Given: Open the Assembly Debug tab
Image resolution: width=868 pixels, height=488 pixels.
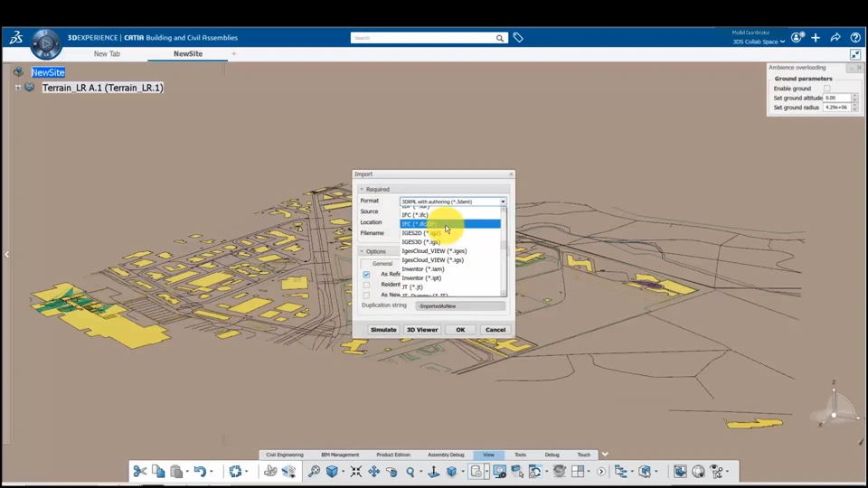Looking at the screenshot, I should tap(446, 455).
